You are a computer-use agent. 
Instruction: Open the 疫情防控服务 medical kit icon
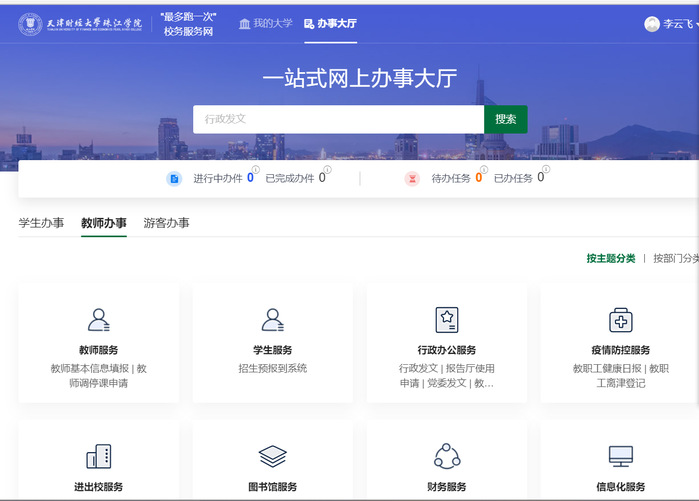click(620, 319)
